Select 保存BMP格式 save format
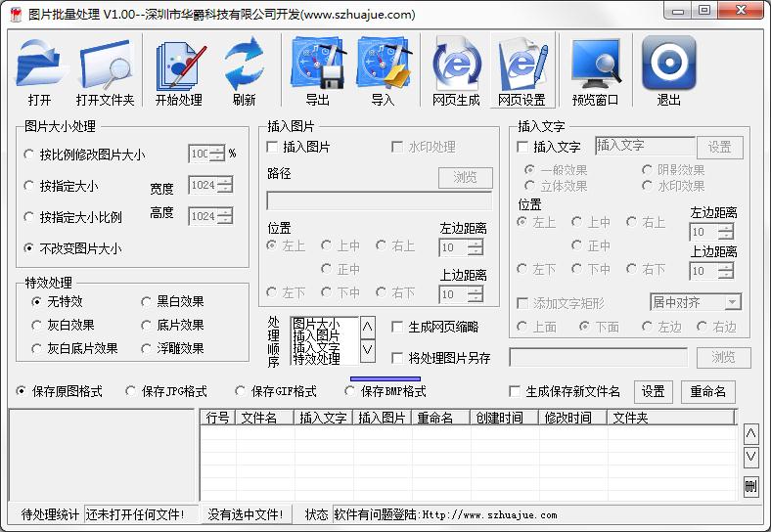This screenshot has width=771, height=532. pos(385,391)
